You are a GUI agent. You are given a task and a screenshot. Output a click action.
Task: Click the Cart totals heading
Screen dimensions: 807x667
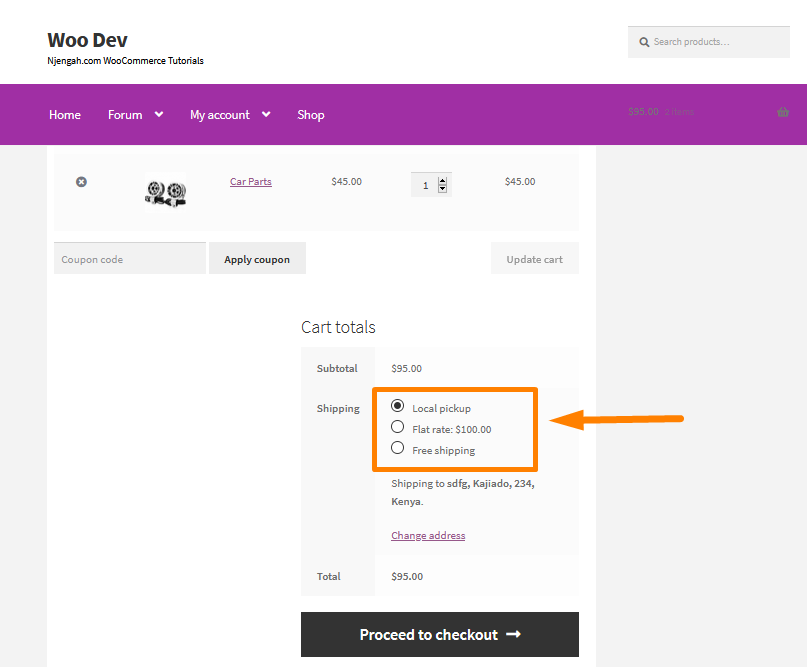[338, 327]
